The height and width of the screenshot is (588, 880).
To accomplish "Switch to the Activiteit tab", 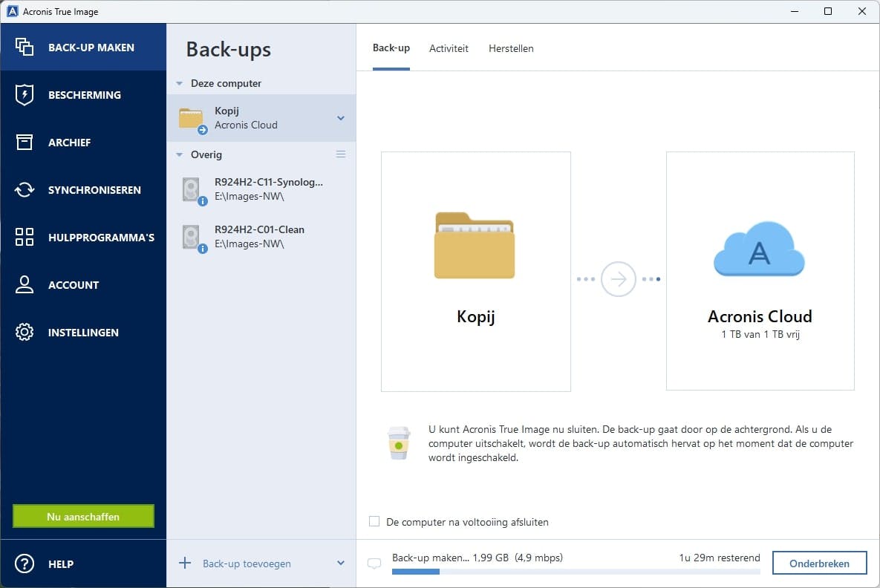I will [x=449, y=48].
